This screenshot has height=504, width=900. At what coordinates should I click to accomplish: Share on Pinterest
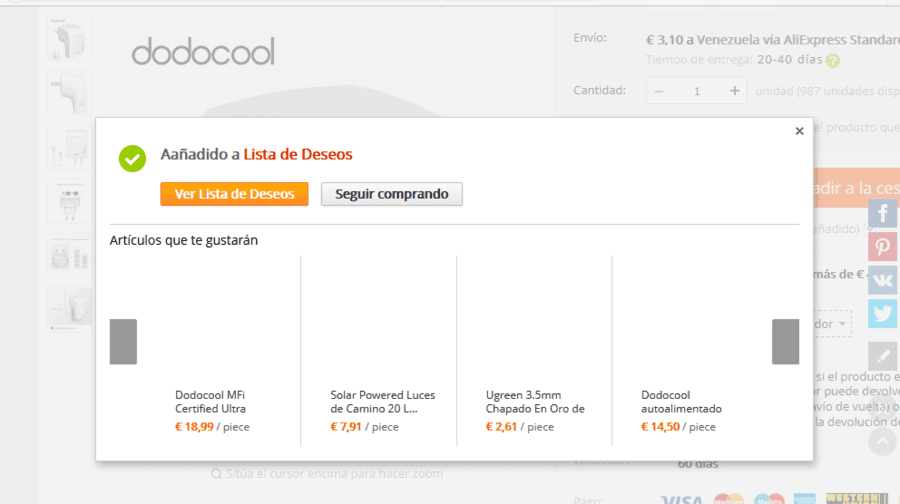point(882,247)
